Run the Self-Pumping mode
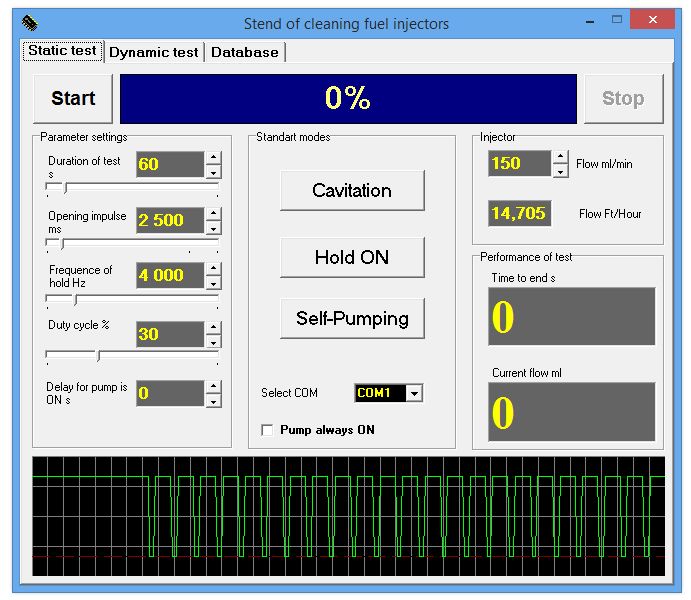Viewport: 691px width, 600px height. tap(352, 319)
